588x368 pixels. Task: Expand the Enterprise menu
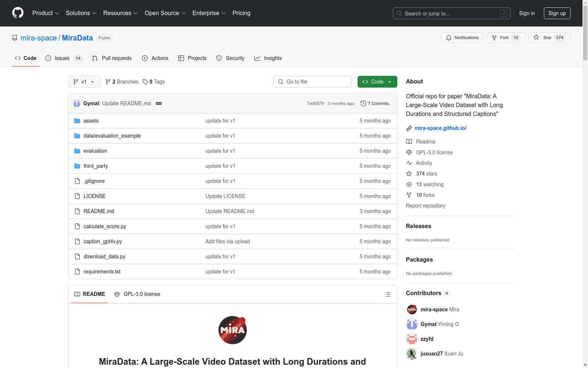coord(209,13)
